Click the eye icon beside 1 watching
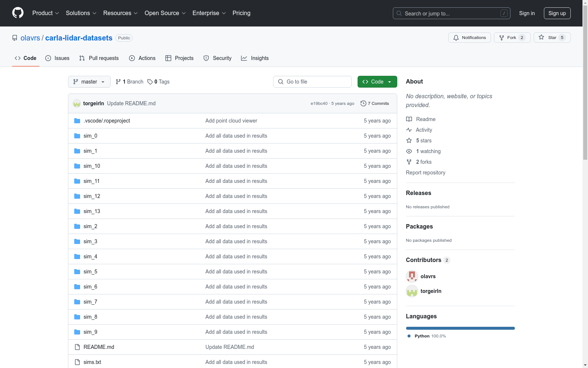Screen dimensions: 588x368 point(409,151)
